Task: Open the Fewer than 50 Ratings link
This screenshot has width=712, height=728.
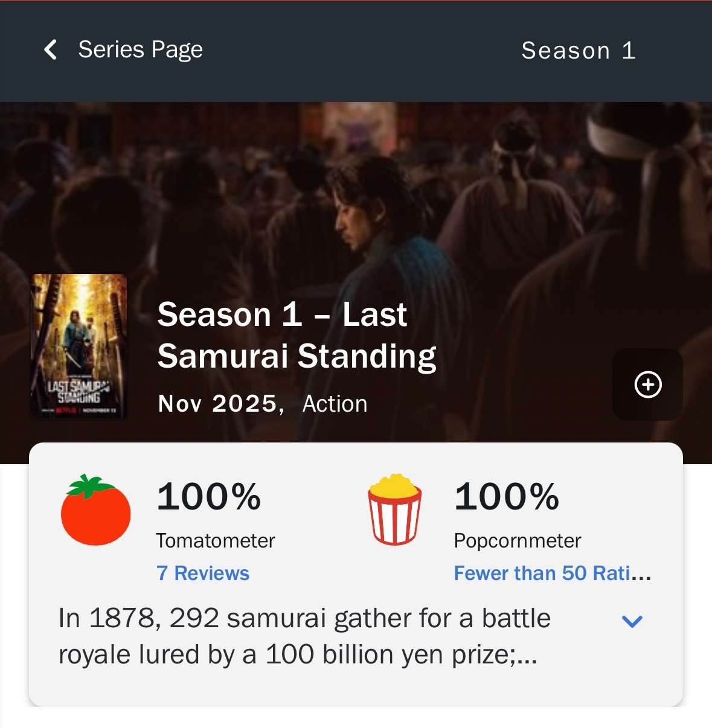Action: click(x=552, y=573)
